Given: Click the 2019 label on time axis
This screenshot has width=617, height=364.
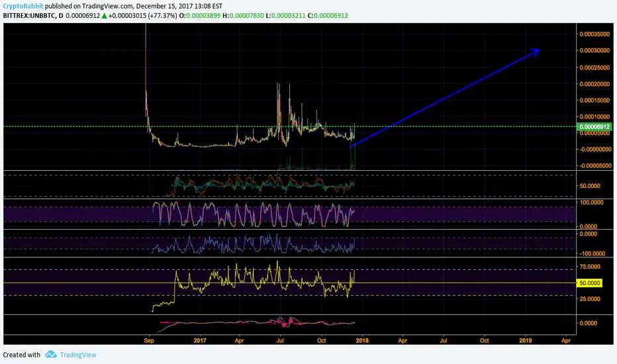Looking at the screenshot, I should (526, 340).
